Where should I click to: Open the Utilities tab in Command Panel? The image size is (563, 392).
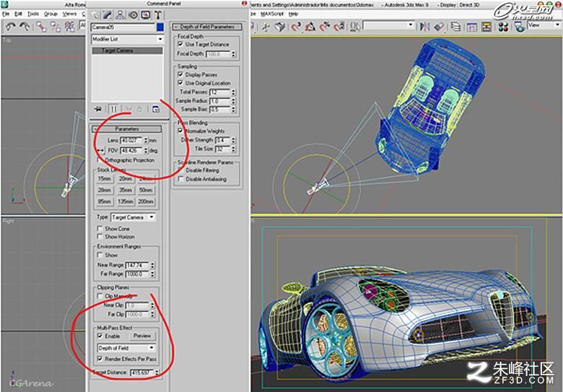158,14
